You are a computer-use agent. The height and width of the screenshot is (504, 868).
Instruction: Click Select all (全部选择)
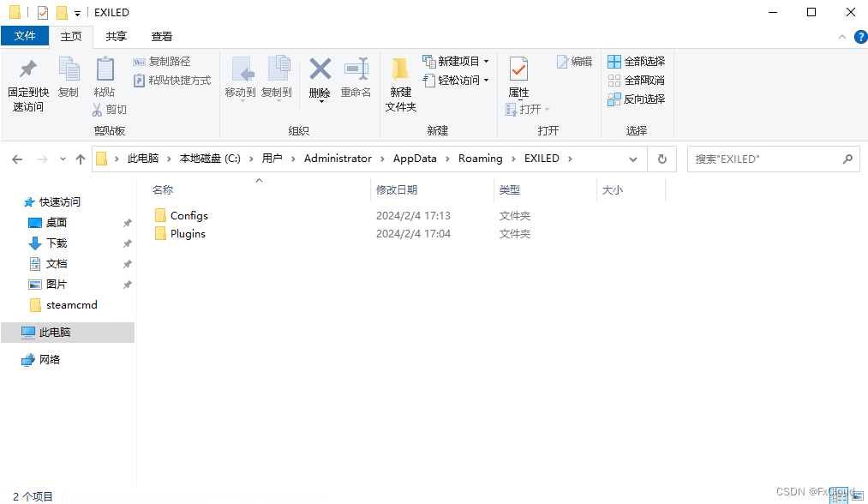click(x=636, y=62)
